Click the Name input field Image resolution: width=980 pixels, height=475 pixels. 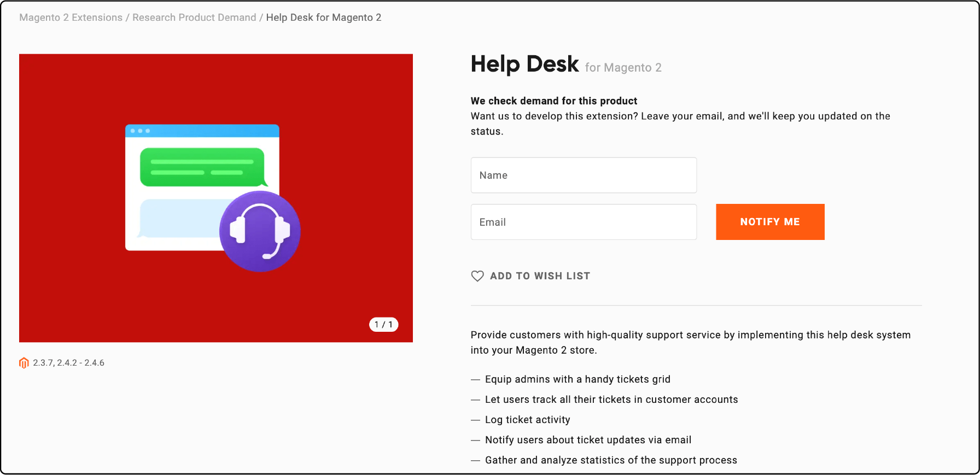tap(584, 175)
